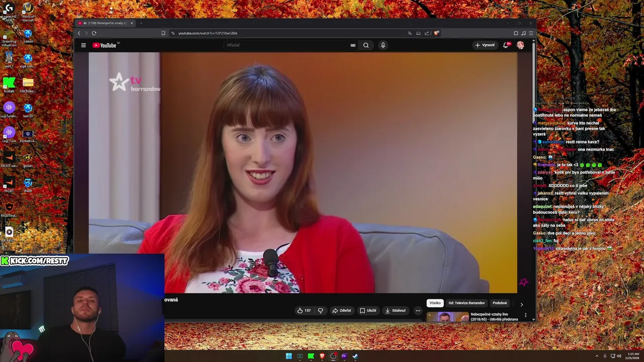Open the subtest desktop icon
Screen dimensions: 644x362
pos(28,36)
